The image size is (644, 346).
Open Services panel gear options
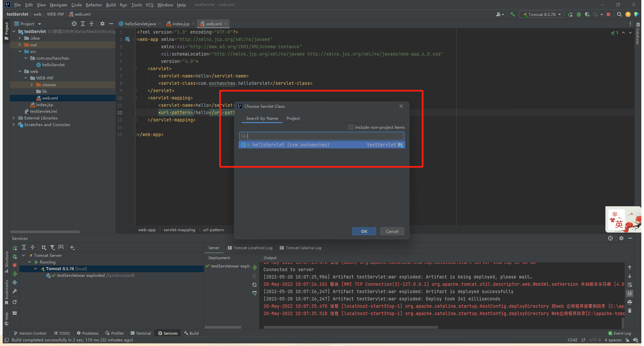pos(621,238)
